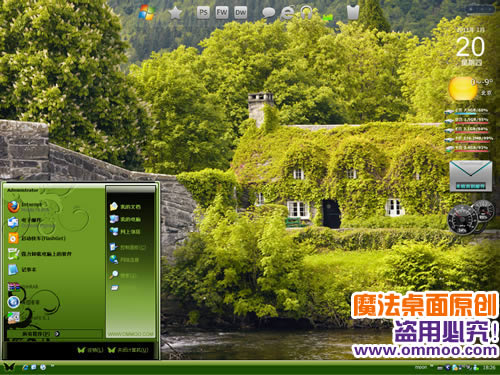500x375 pixels.
Task: Click the sun weather widget
Action: tap(463, 89)
